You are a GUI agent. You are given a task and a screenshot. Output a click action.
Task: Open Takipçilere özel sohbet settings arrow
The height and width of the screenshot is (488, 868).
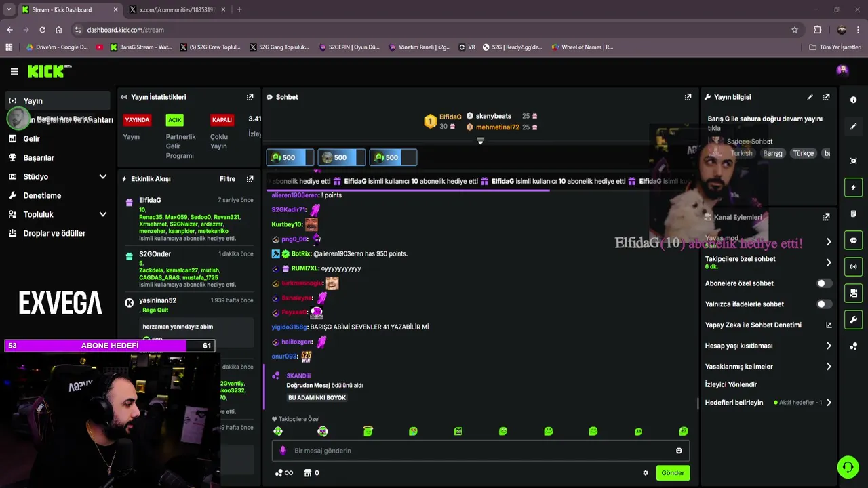[829, 262]
